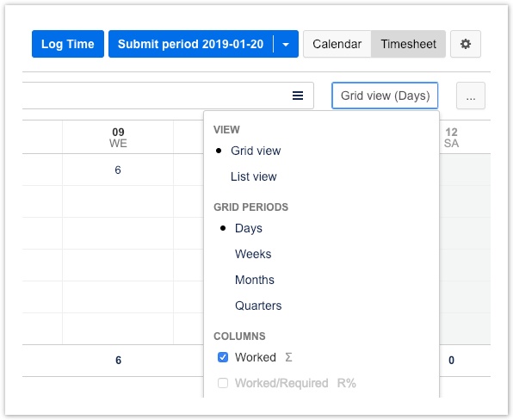This screenshot has width=513, height=420.
Task: Choose Weeks grid period
Action: point(253,254)
